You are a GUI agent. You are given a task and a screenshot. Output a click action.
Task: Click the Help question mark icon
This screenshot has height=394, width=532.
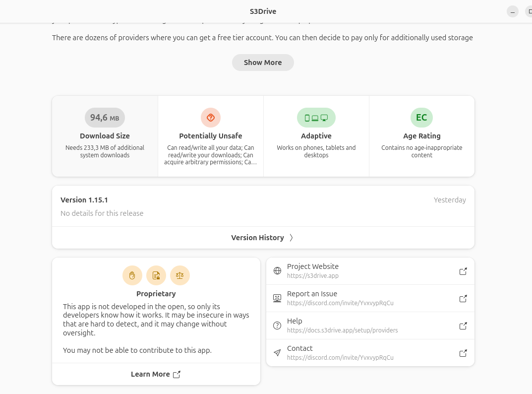coord(277,326)
